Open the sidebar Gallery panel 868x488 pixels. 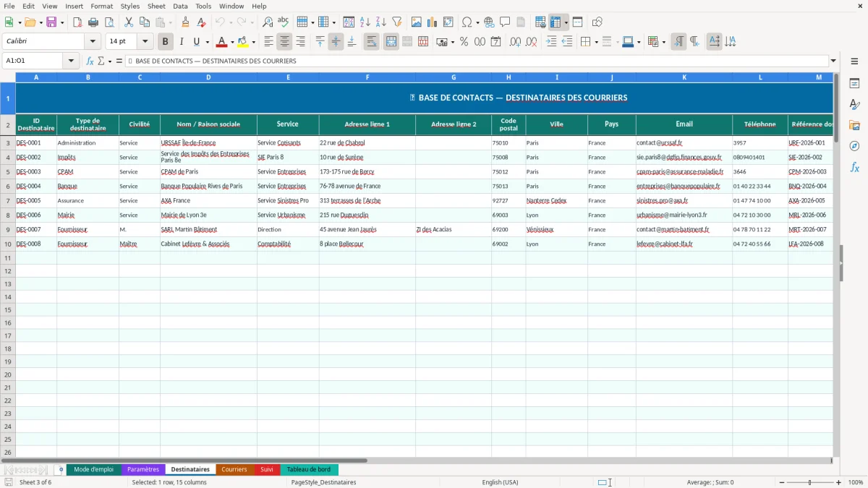tap(854, 125)
